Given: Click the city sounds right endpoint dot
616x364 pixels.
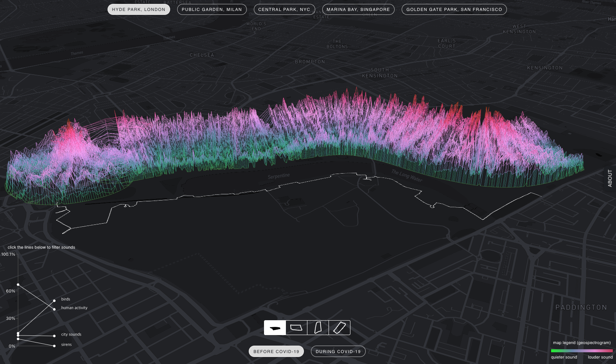Looking at the screenshot, I should 54,336.
